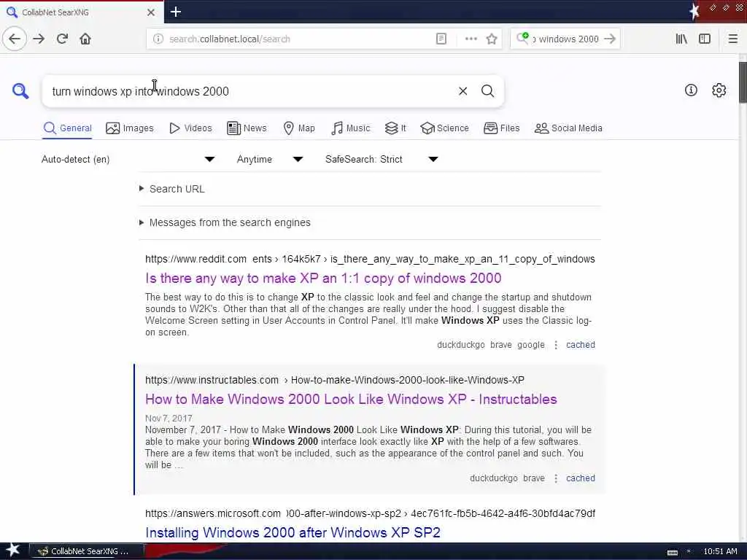Open the Anytime time range dropdown
This screenshot has height=560, width=747.
pyautogui.click(x=270, y=159)
